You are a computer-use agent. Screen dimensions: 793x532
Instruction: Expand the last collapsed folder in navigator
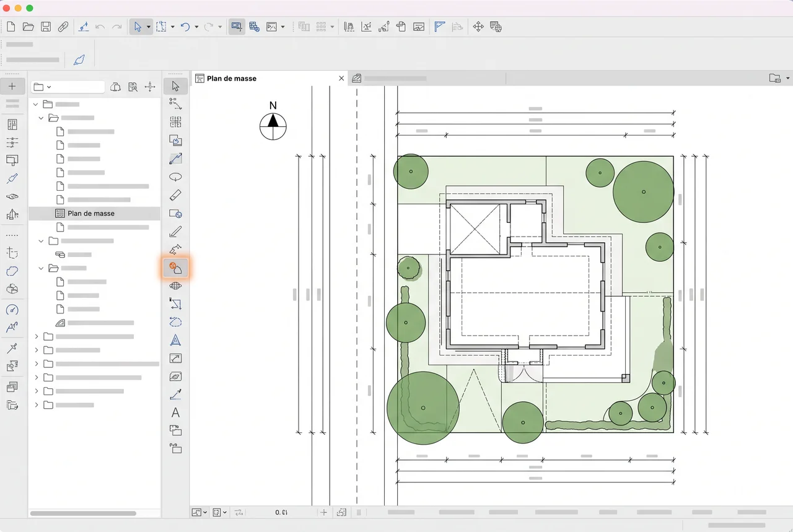pyautogui.click(x=36, y=404)
